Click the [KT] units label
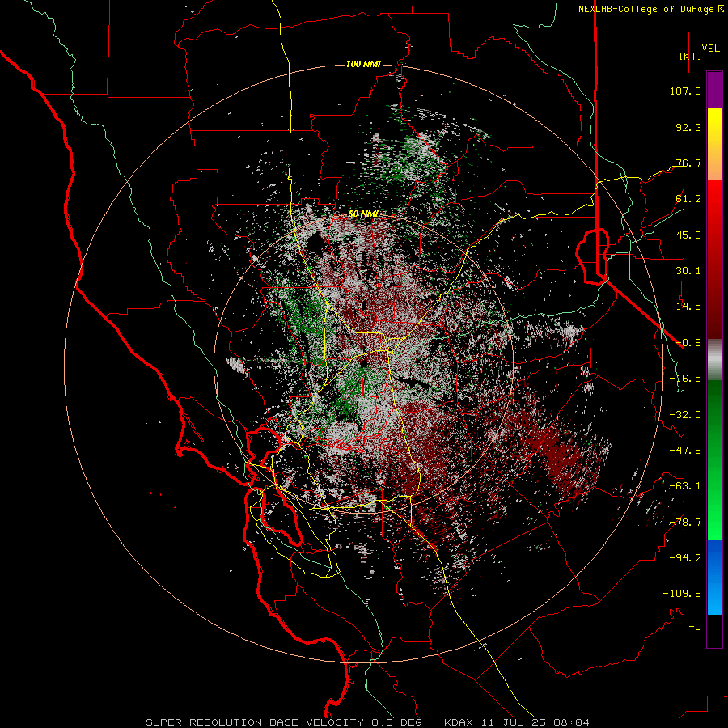Screen dimensions: 728x728 691,56
